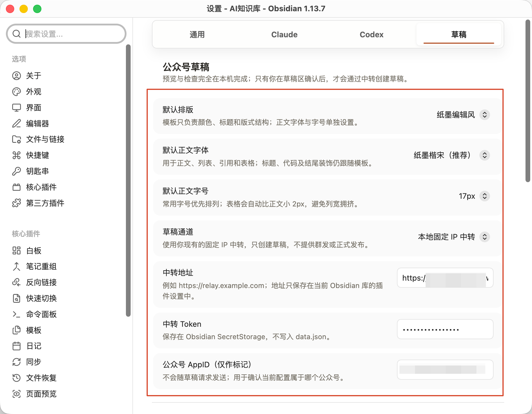This screenshot has height=414, width=532.
Task: Open the 默认排版 dropdown showing 纸墨编辑风
Action: [463, 115]
